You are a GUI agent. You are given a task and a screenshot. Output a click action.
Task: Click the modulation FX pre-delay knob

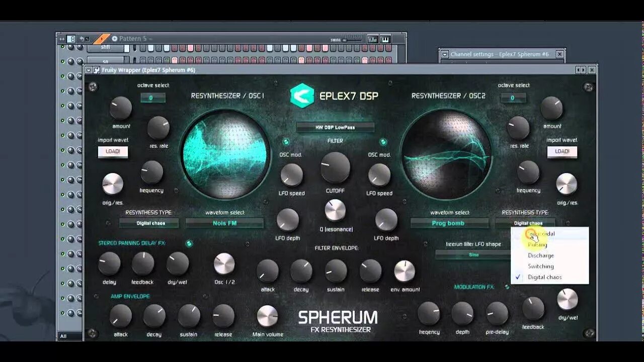pos(497,313)
